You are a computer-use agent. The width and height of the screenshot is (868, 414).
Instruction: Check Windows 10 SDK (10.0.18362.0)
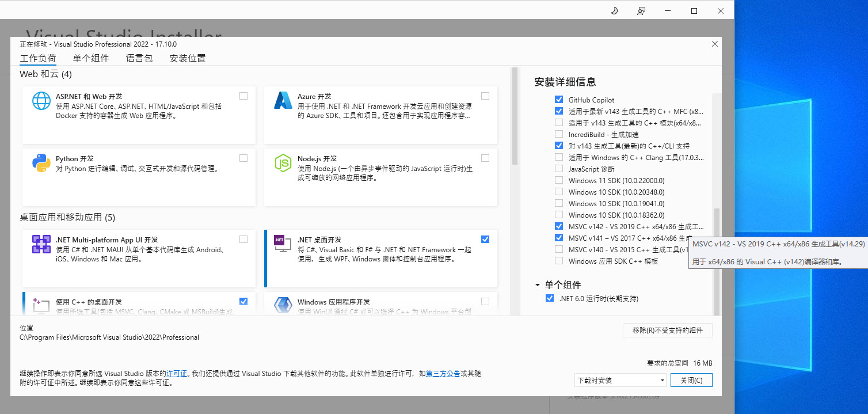tap(559, 215)
